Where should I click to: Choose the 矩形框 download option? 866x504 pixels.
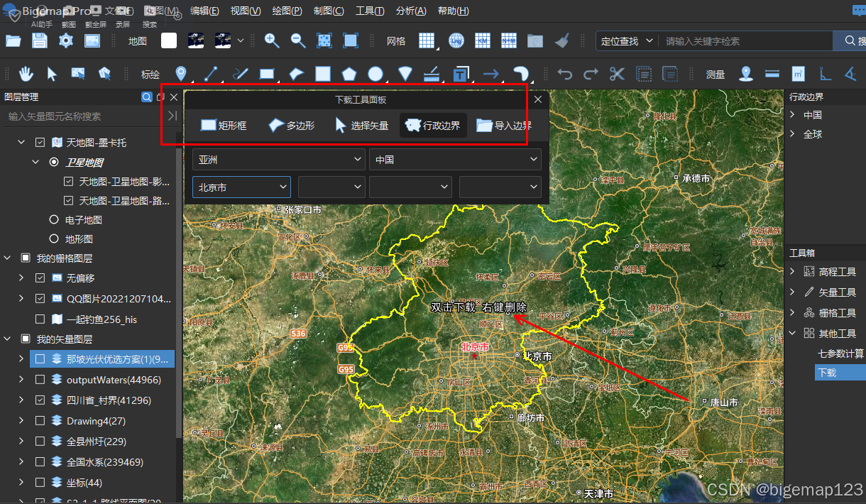pyautogui.click(x=223, y=126)
